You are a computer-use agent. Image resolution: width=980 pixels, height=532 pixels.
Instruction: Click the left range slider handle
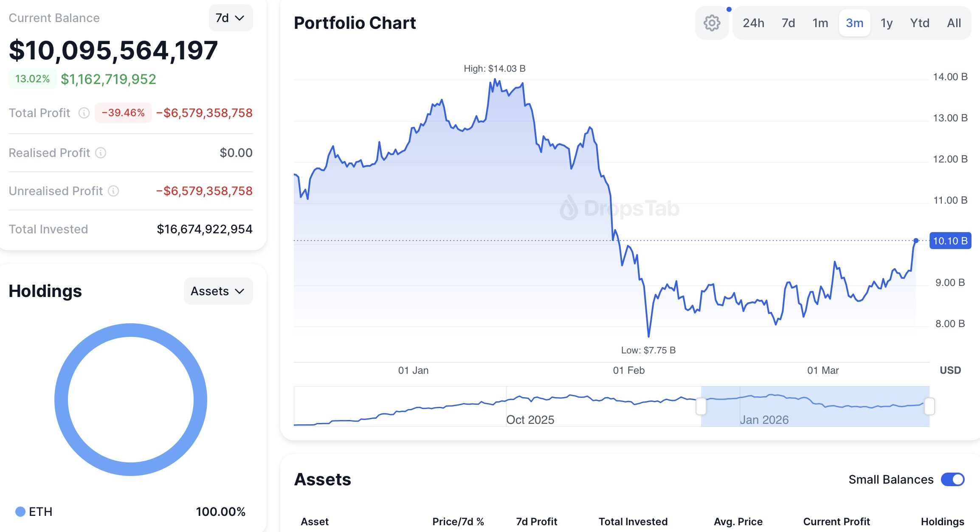pyautogui.click(x=701, y=406)
